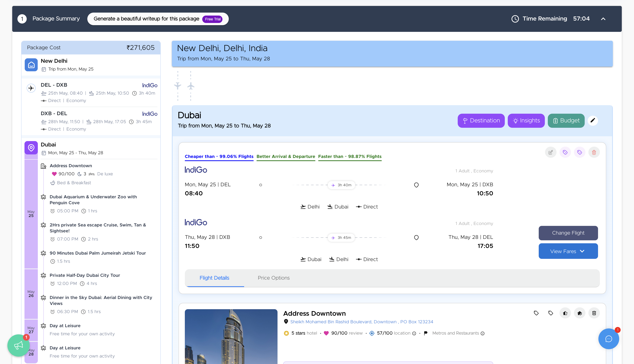Click the change hotel house icon
The height and width of the screenshot is (364, 634).
[x=565, y=313]
